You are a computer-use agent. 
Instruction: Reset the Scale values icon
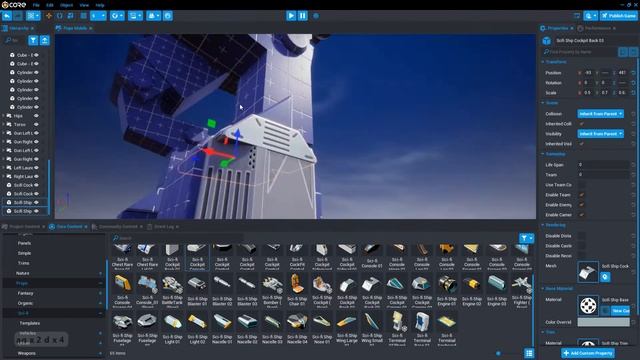pyautogui.click(x=633, y=93)
